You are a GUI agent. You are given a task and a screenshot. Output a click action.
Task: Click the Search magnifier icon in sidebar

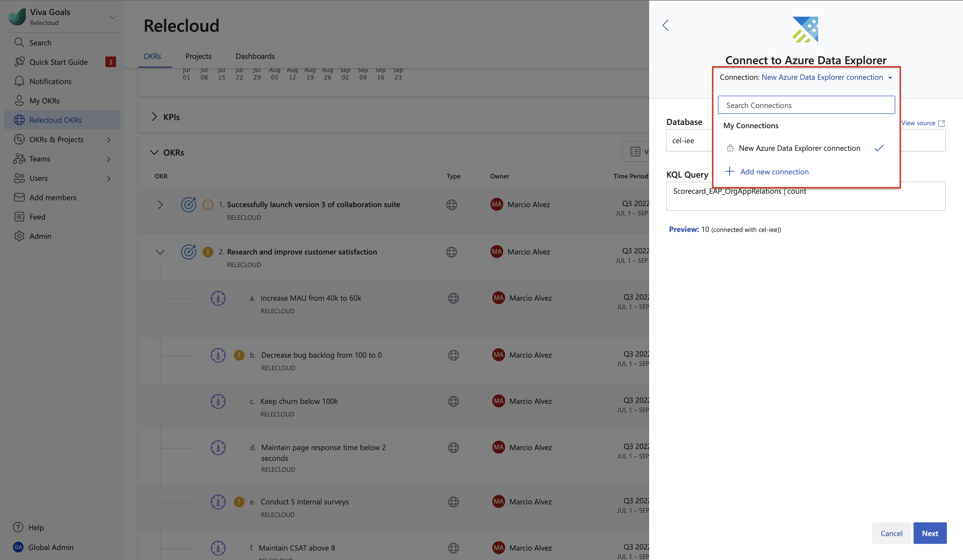[x=19, y=42]
